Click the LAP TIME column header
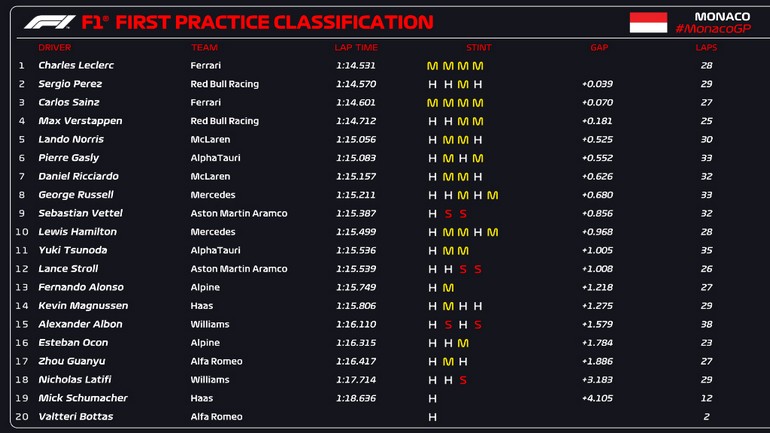This screenshot has height=433, width=770. (356, 47)
